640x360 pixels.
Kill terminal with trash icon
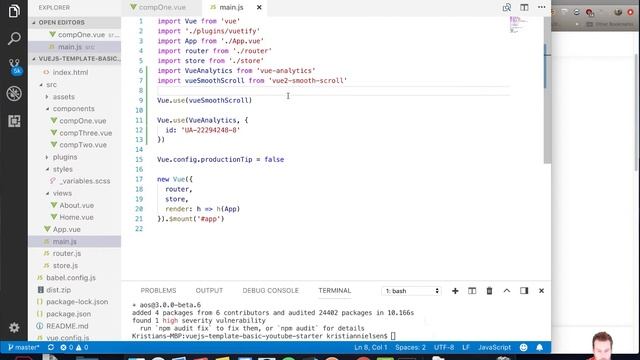489,291
